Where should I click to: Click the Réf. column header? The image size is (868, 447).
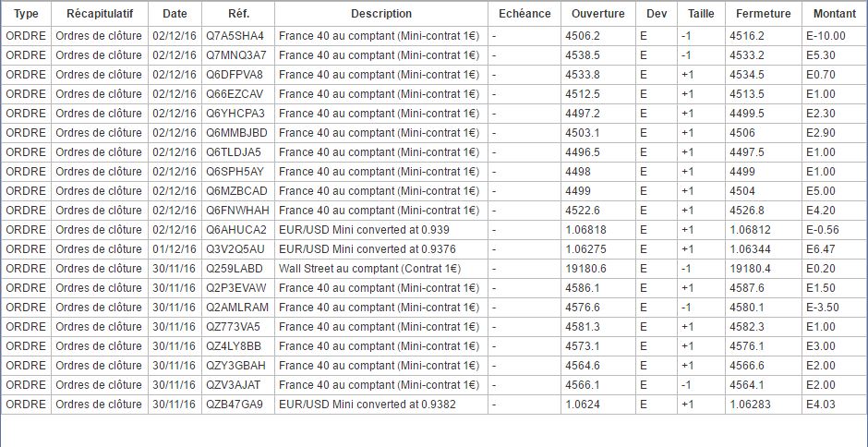(237, 14)
